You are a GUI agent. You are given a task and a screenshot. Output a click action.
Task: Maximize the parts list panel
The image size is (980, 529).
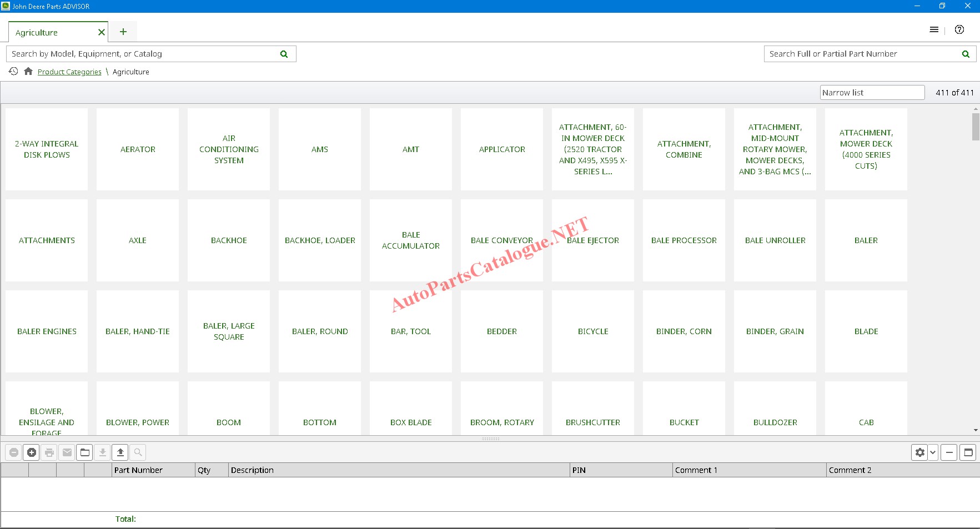click(x=968, y=452)
